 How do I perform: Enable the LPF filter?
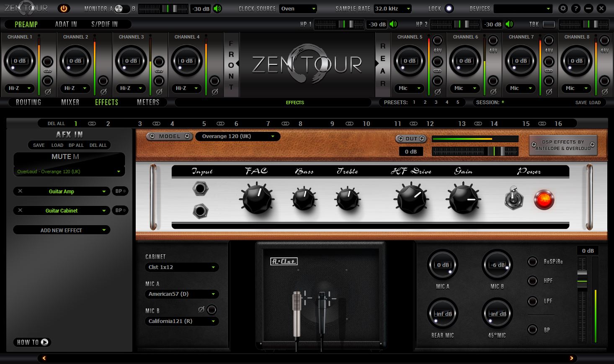tap(532, 301)
